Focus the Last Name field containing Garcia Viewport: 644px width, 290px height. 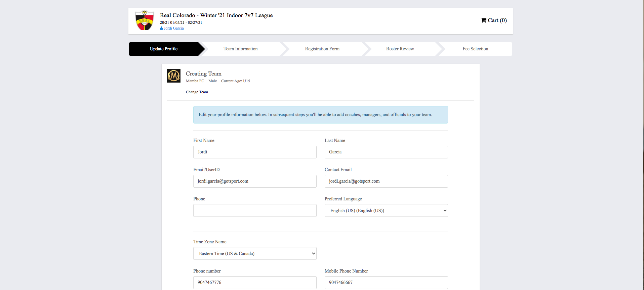click(386, 152)
